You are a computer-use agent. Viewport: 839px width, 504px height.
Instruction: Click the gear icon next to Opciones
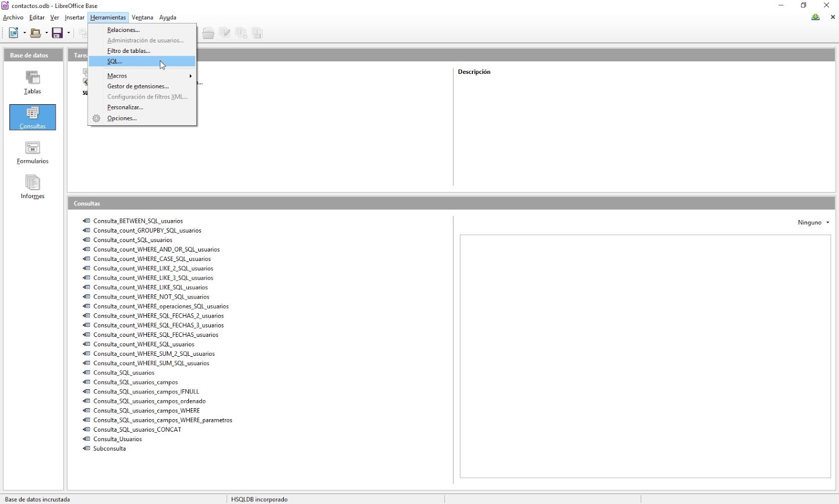coord(96,118)
